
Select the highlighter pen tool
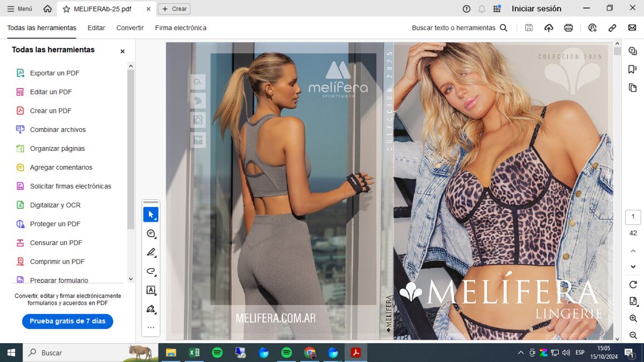pyautogui.click(x=151, y=252)
